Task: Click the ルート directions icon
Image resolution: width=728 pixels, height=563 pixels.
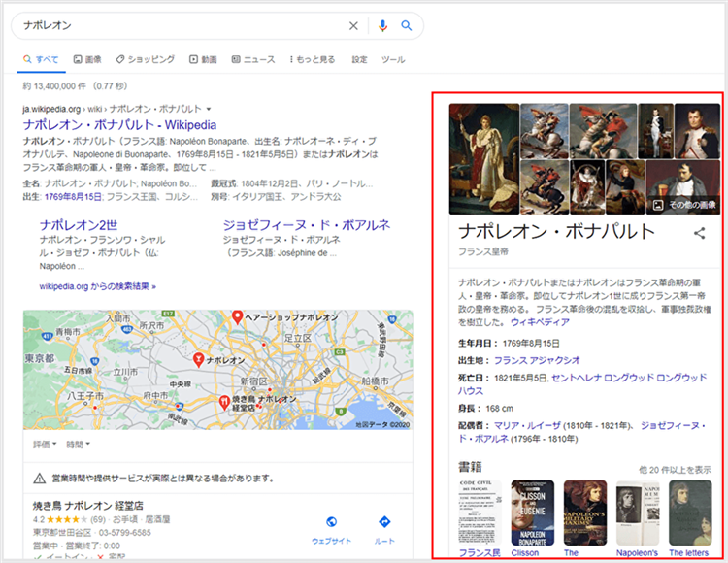Action: click(x=384, y=522)
